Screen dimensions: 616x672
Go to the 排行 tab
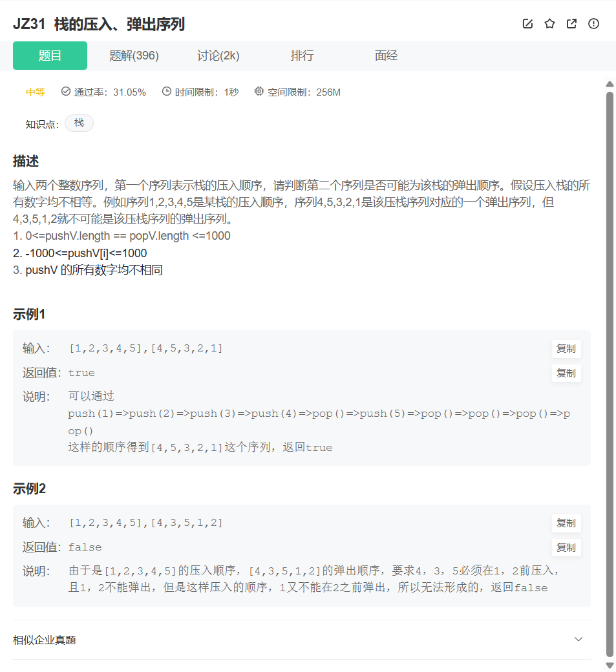click(x=303, y=56)
